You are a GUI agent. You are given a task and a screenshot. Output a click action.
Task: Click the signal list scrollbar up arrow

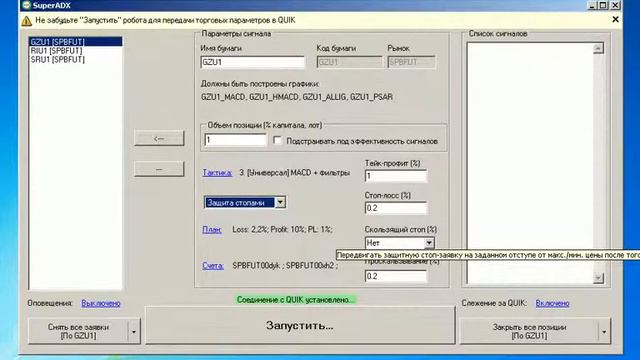598,49
